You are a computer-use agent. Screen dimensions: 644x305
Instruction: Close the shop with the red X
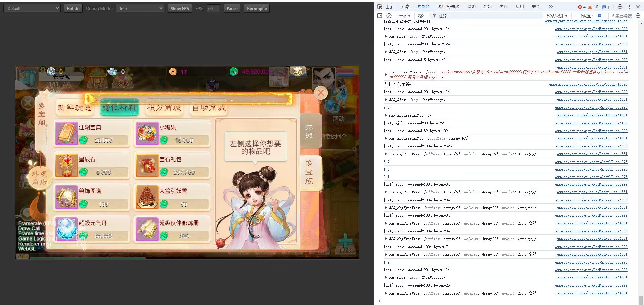click(321, 93)
